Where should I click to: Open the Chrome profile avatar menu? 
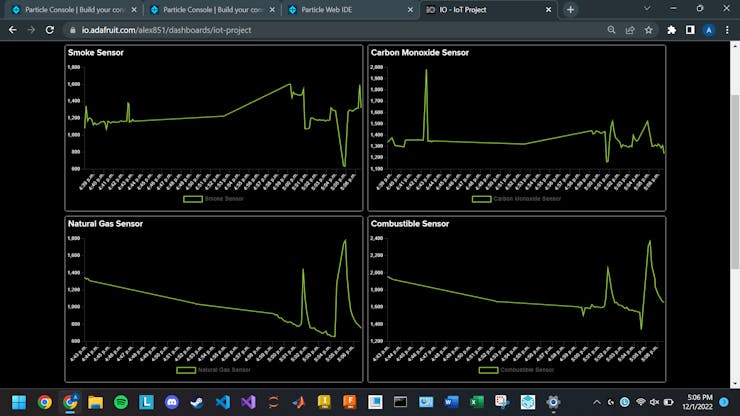pos(708,30)
